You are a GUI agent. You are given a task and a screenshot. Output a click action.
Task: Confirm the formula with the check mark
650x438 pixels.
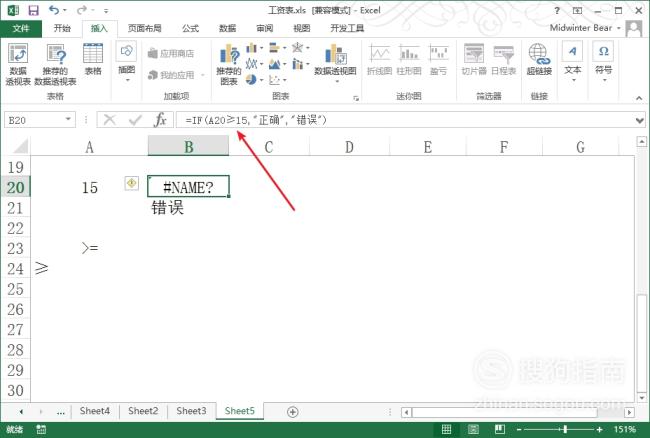click(135, 120)
